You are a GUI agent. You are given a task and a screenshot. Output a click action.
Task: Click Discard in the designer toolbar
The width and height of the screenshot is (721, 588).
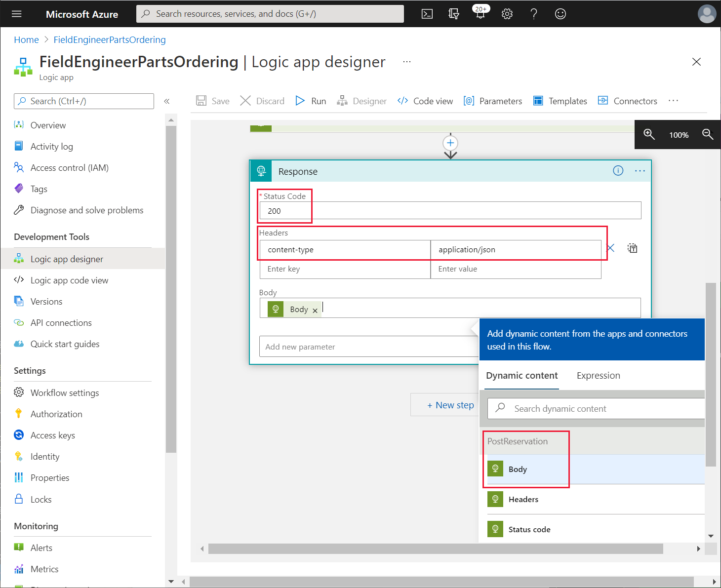[x=262, y=101]
